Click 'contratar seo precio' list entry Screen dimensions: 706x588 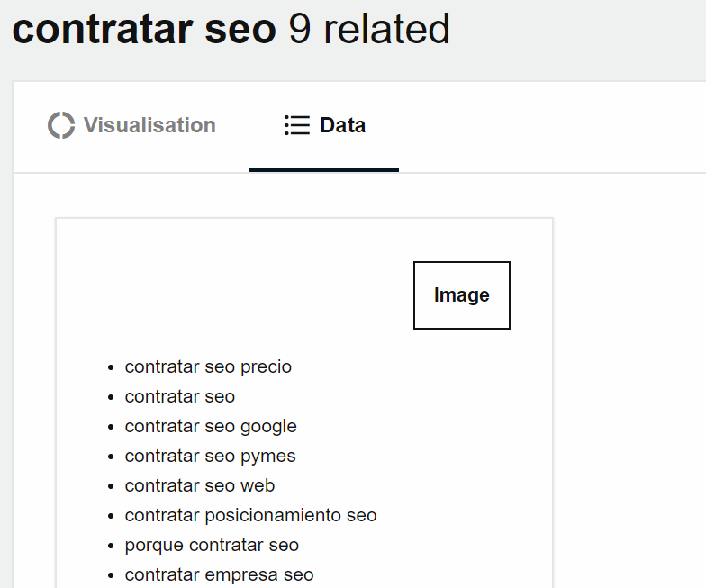(208, 366)
